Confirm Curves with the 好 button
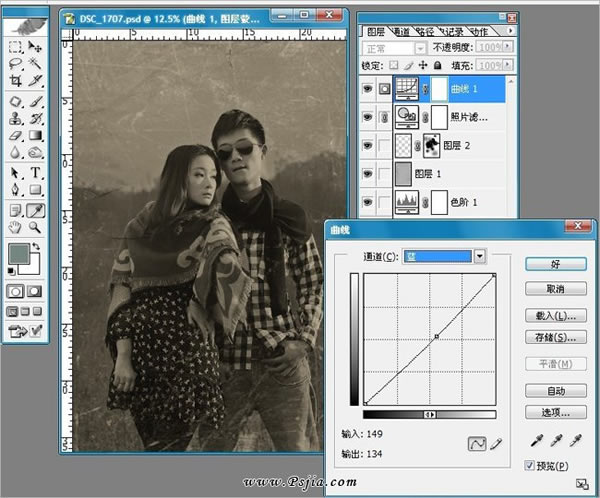Image resolution: width=600 pixels, height=498 pixels. click(x=556, y=264)
